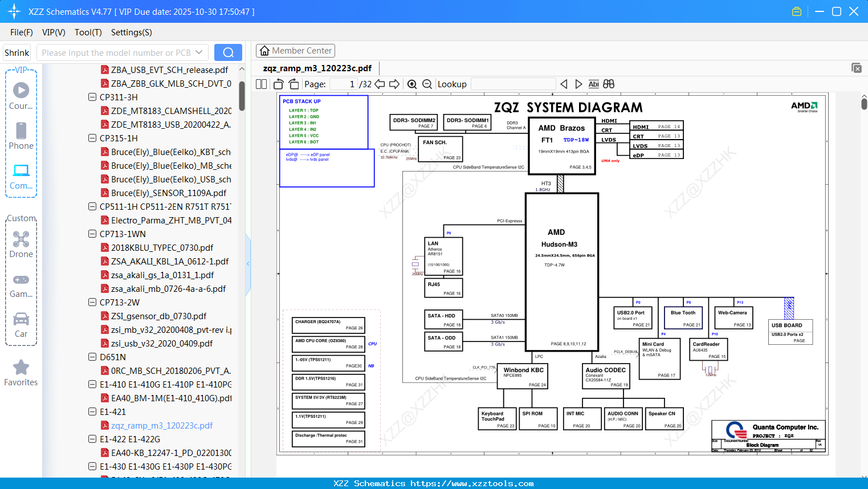This screenshot has height=489, width=868.
Task: Open the Tool(T) menu
Action: pyautogui.click(x=88, y=32)
